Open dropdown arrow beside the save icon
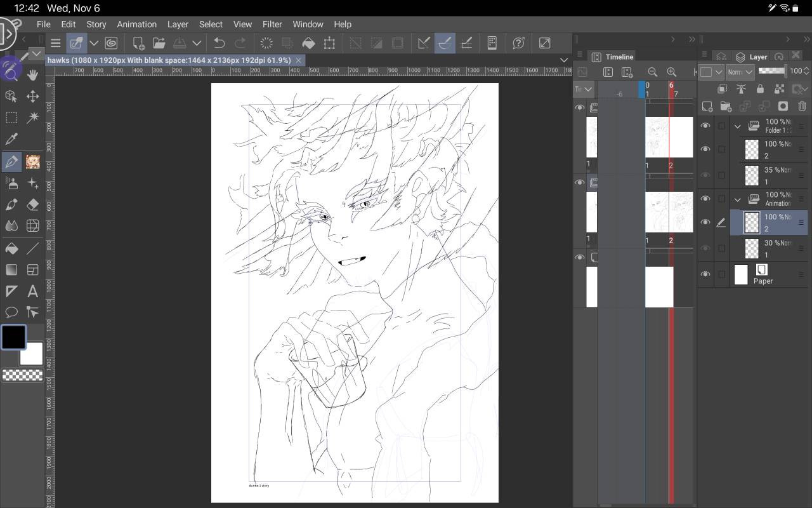This screenshot has width=812, height=508. pyautogui.click(x=197, y=43)
